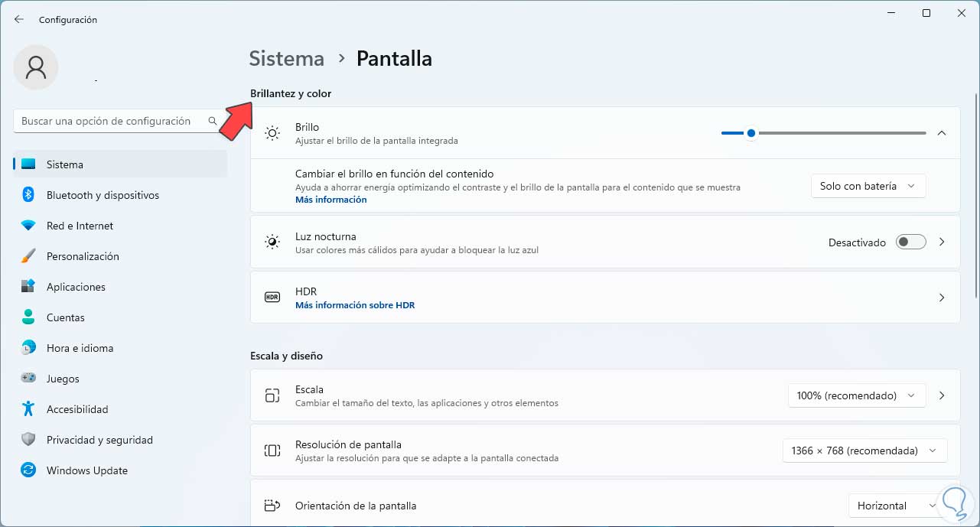This screenshot has width=980, height=527.
Task: Click the brightness slider handle
Action: [751, 133]
